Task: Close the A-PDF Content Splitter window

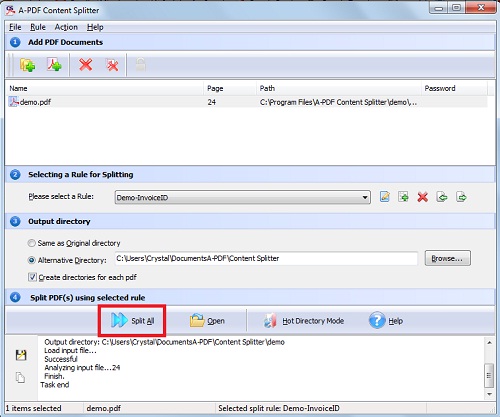Action: click(481, 8)
